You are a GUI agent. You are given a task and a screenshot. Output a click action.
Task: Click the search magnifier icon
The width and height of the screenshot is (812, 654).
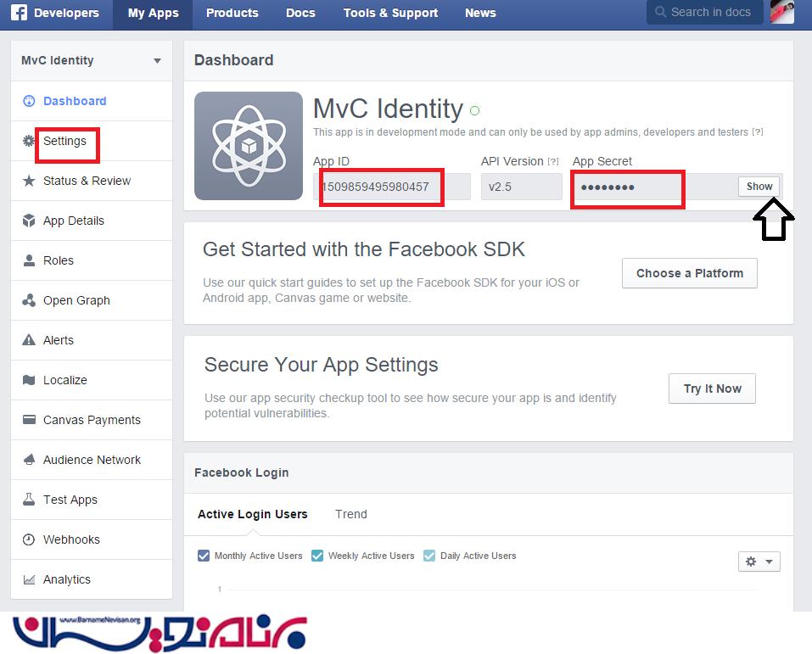click(x=660, y=12)
